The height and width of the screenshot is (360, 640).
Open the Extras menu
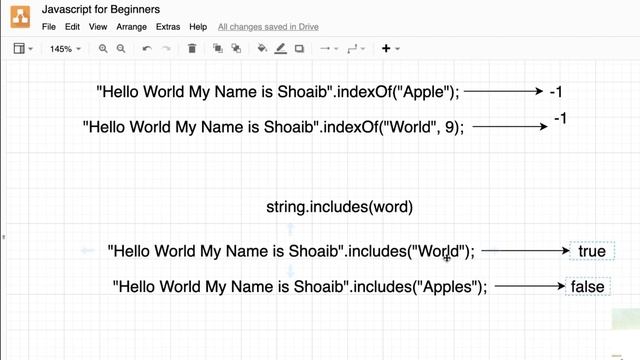click(x=168, y=27)
